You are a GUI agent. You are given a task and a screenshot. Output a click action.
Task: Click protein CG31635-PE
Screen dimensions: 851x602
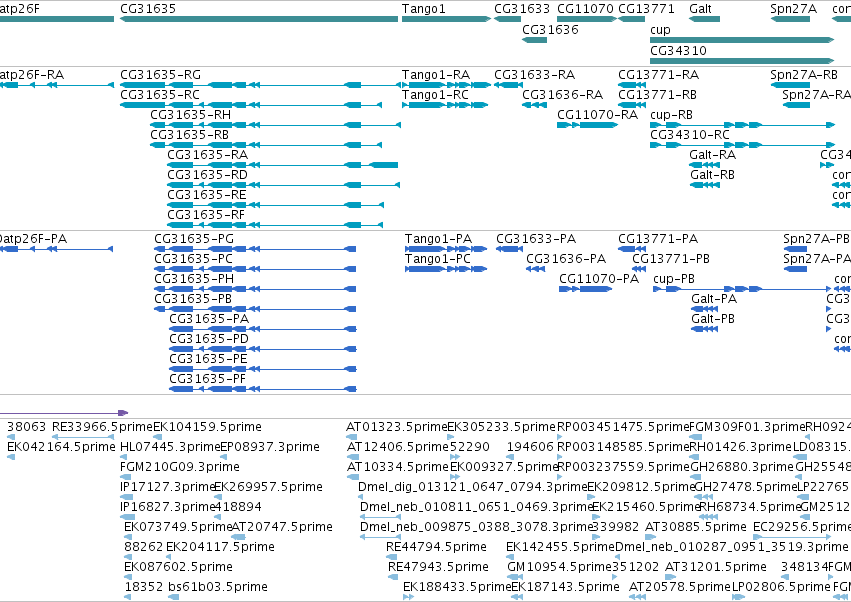[263, 370]
